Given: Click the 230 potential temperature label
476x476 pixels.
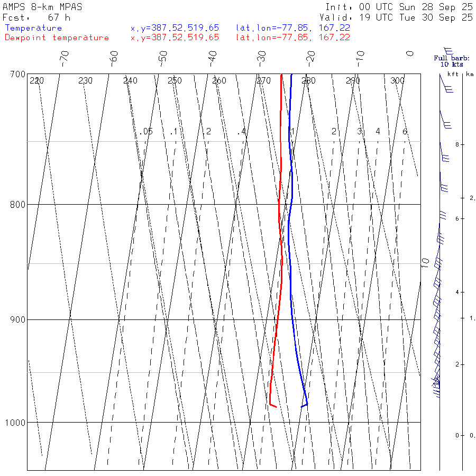Looking at the screenshot, I should 85,81.
